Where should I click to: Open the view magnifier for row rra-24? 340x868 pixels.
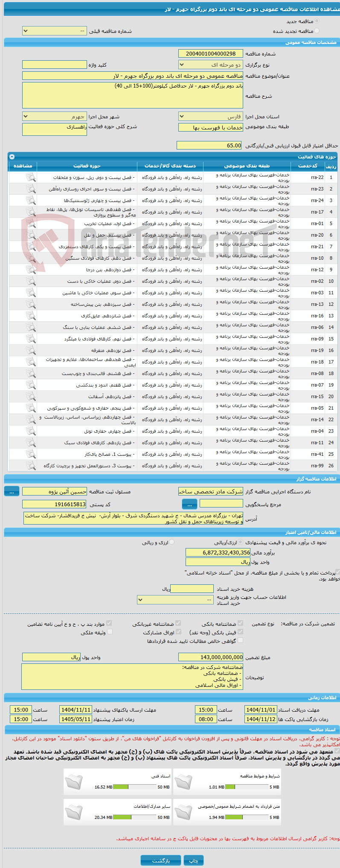(31, 200)
